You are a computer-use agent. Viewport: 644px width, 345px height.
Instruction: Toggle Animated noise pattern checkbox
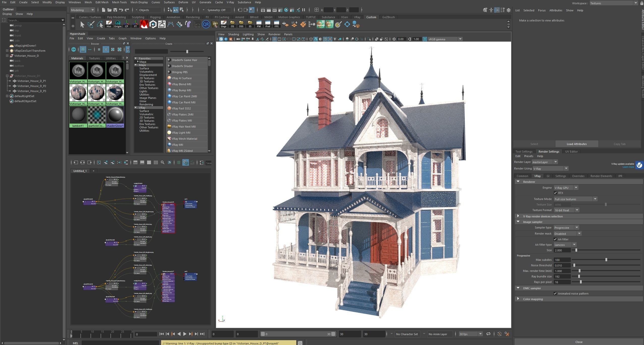point(555,294)
